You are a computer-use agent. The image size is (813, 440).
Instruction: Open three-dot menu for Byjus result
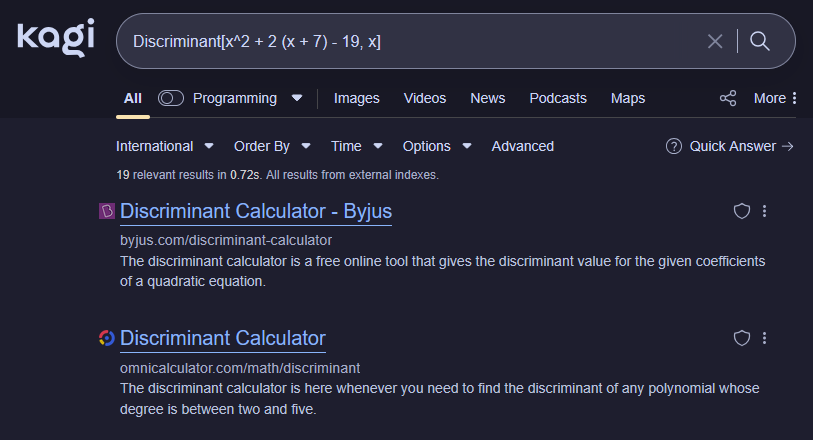point(764,211)
